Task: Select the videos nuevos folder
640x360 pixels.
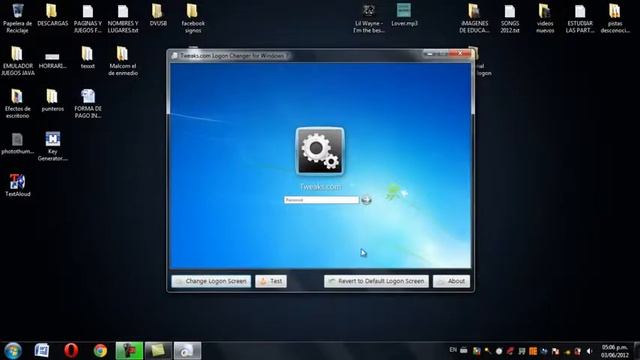Action: point(545,18)
